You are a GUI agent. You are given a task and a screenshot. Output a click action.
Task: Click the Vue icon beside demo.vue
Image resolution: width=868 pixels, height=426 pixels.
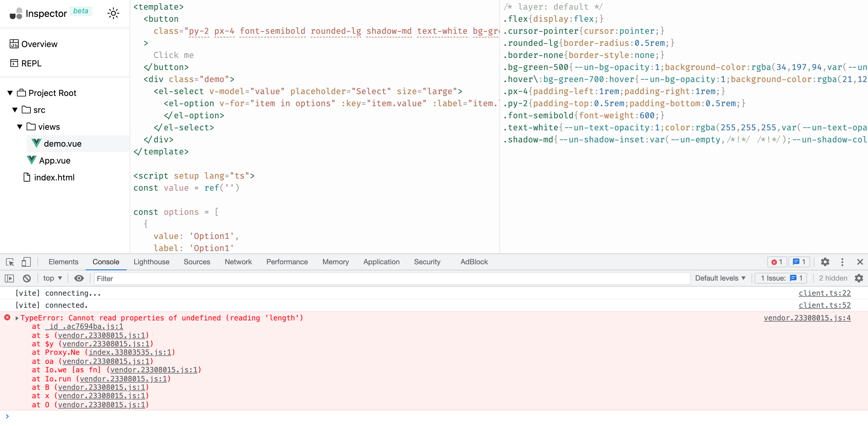(x=36, y=143)
